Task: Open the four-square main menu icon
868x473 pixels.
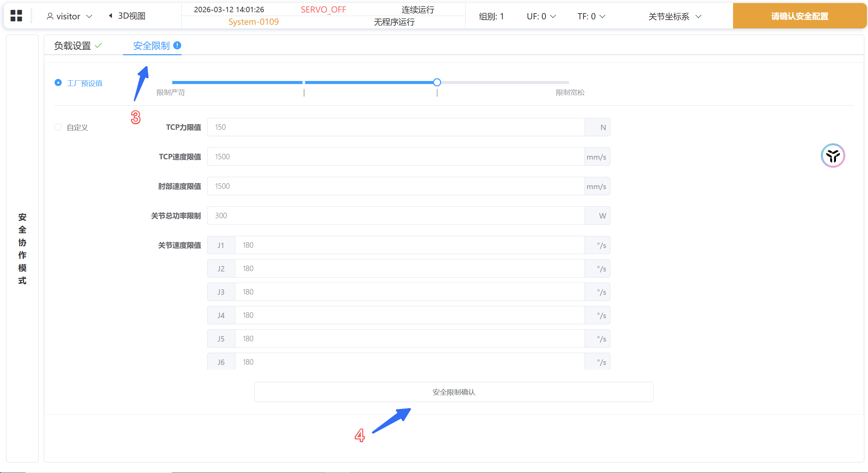Action: (16, 16)
